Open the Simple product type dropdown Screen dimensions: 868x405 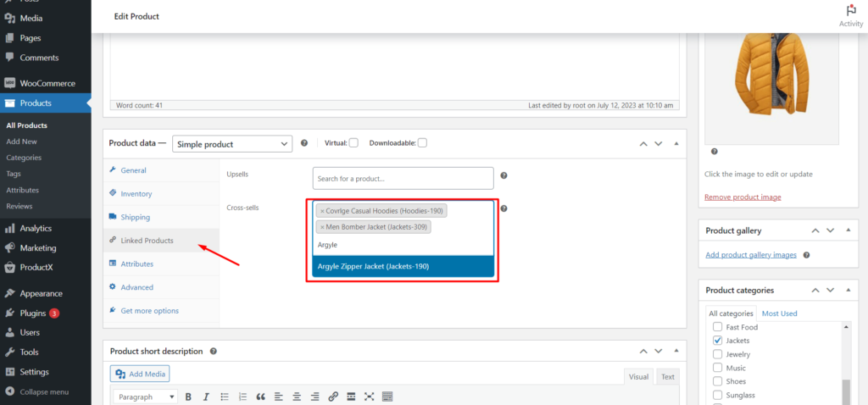(232, 144)
